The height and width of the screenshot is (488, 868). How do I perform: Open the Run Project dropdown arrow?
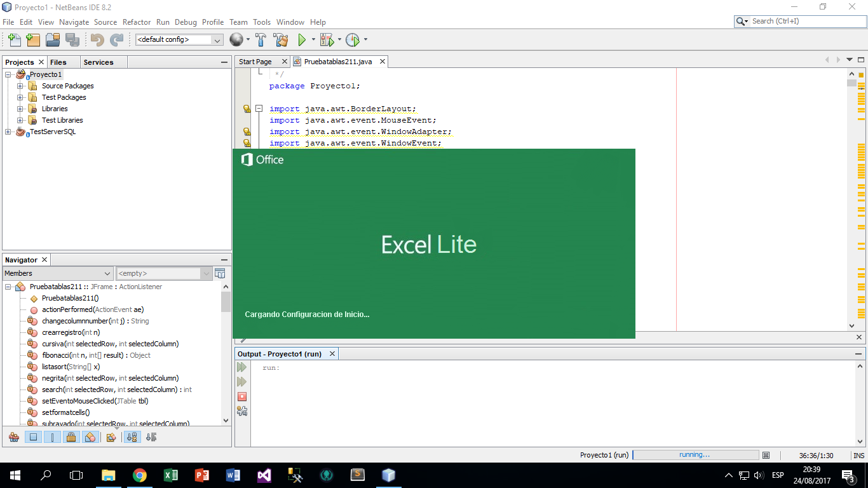point(313,40)
